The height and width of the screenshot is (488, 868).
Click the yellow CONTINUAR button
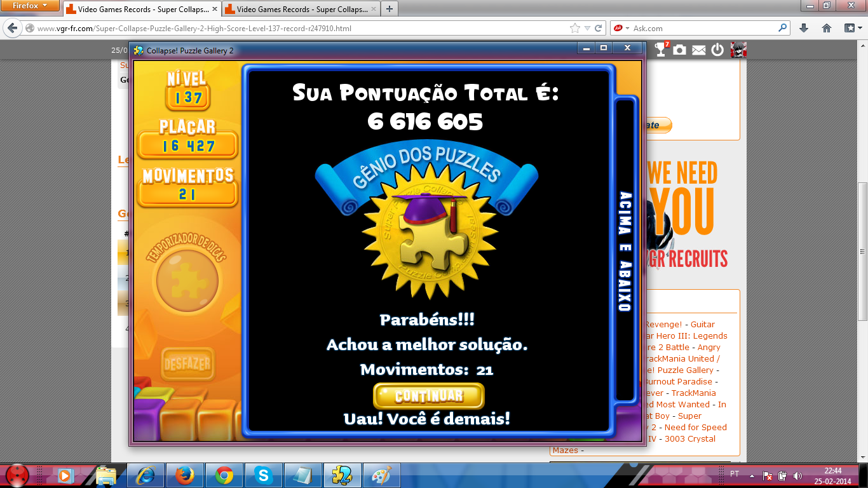pyautogui.click(x=428, y=396)
